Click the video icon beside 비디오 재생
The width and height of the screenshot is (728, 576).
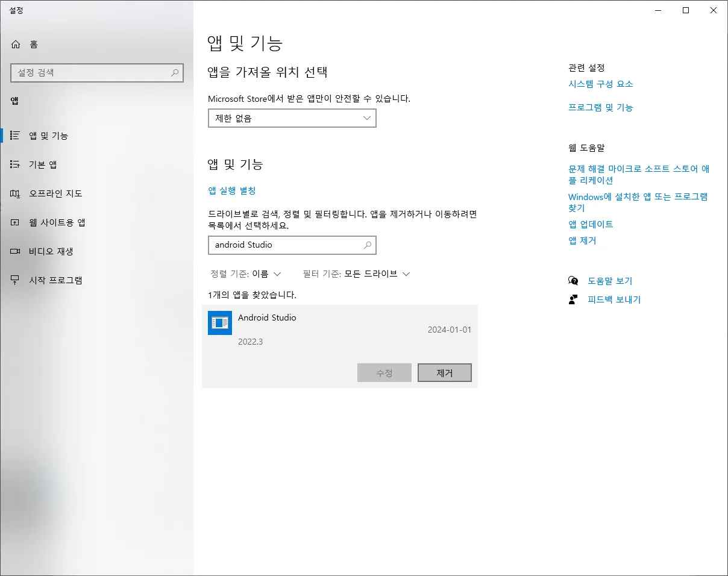coord(16,251)
